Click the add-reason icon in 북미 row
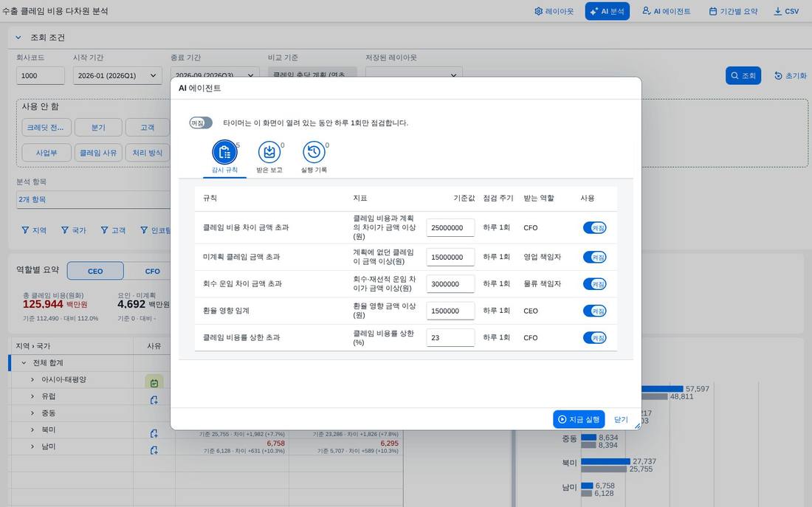This screenshot has width=812, height=507. (x=154, y=433)
